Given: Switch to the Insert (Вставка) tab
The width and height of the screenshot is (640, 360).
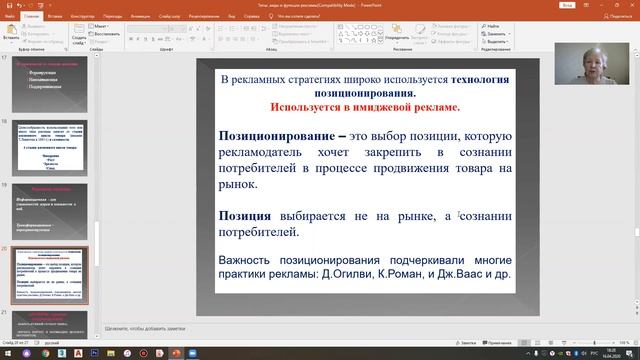Looking at the screenshot, I should coord(55,16).
